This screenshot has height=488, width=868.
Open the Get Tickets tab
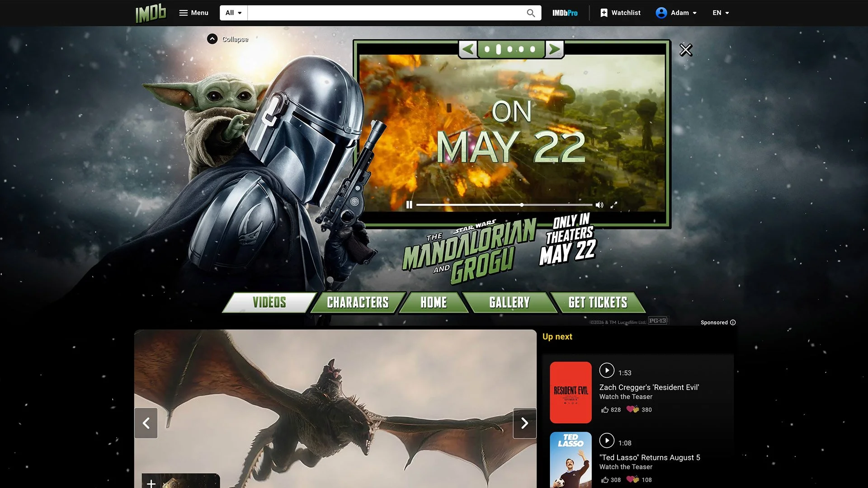click(598, 302)
